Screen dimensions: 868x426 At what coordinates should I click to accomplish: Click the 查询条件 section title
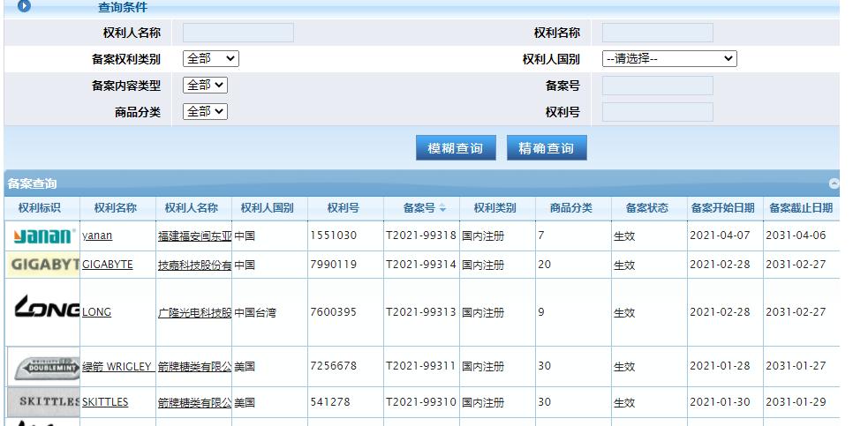[x=123, y=7]
